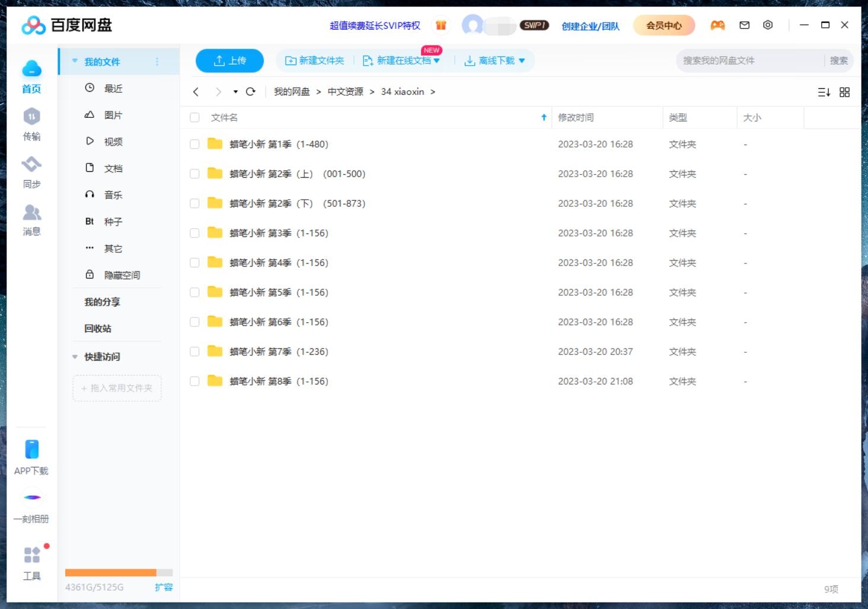Click the 上传 upload button
The height and width of the screenshot is (609, 868).
pyautogui.click(x=229, y=60)
